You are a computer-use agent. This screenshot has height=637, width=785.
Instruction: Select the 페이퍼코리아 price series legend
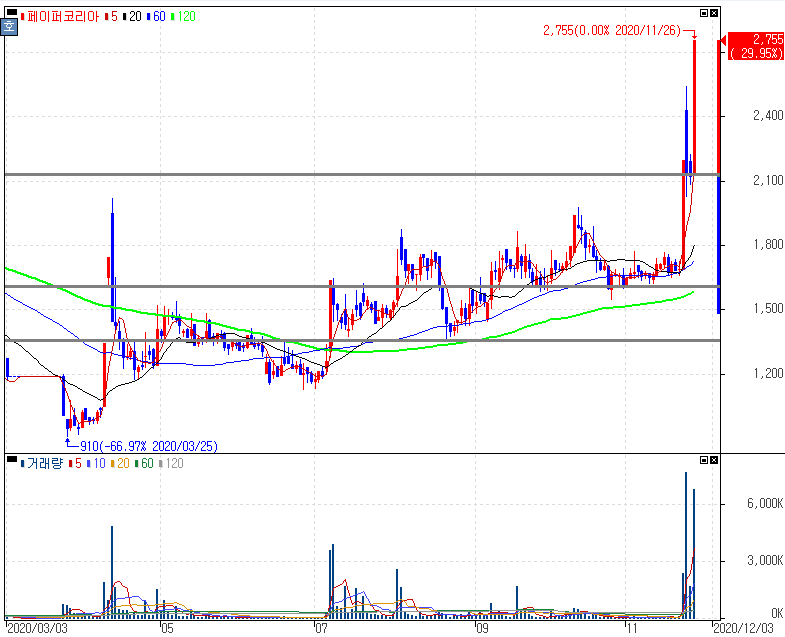[x=60, y=17]
